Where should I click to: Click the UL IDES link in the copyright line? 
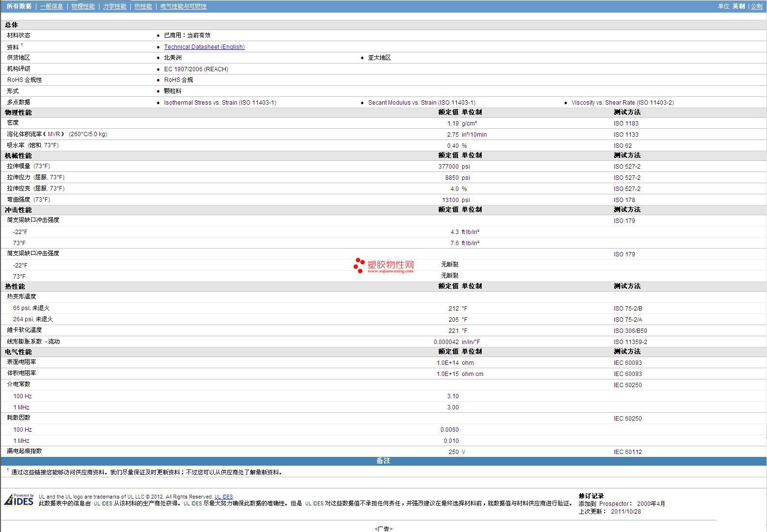(224, 497)
